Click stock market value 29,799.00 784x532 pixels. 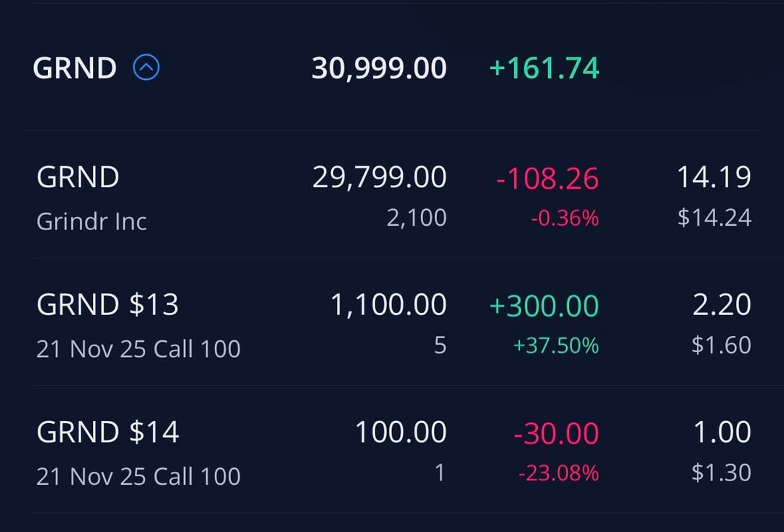[x=379, y=177]
